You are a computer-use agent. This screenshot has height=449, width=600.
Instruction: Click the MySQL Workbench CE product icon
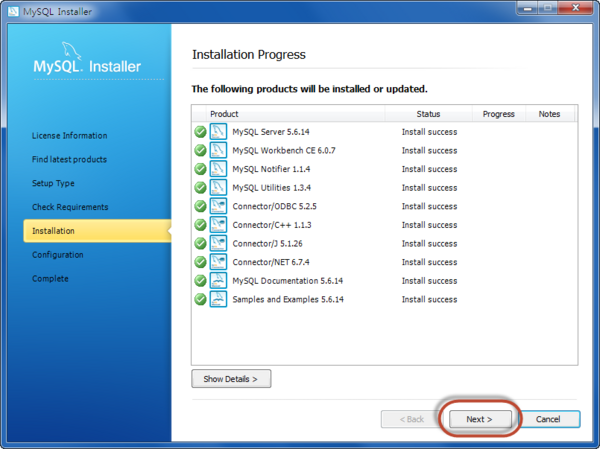click(x=219, y=150)
